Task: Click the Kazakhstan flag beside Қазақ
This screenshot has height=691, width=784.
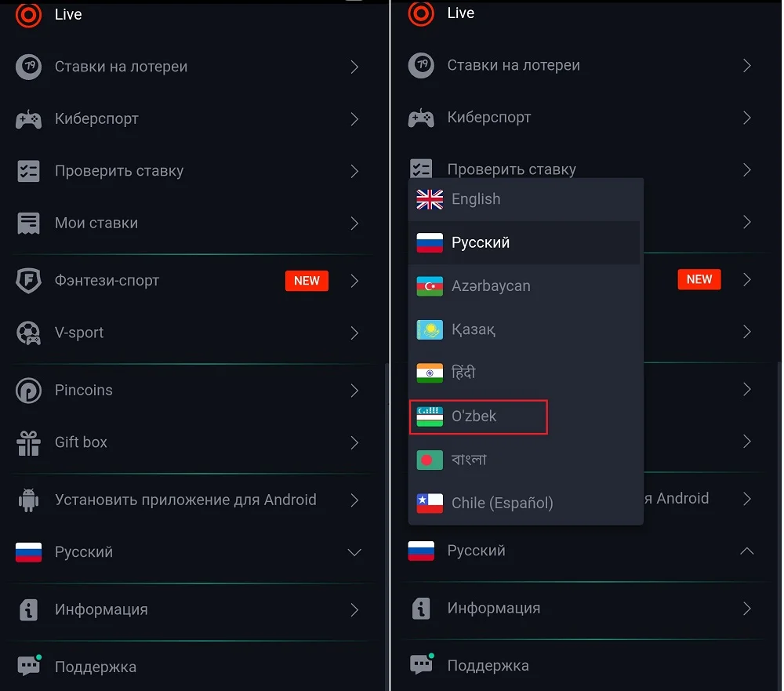Action: [x=430, y=329]
